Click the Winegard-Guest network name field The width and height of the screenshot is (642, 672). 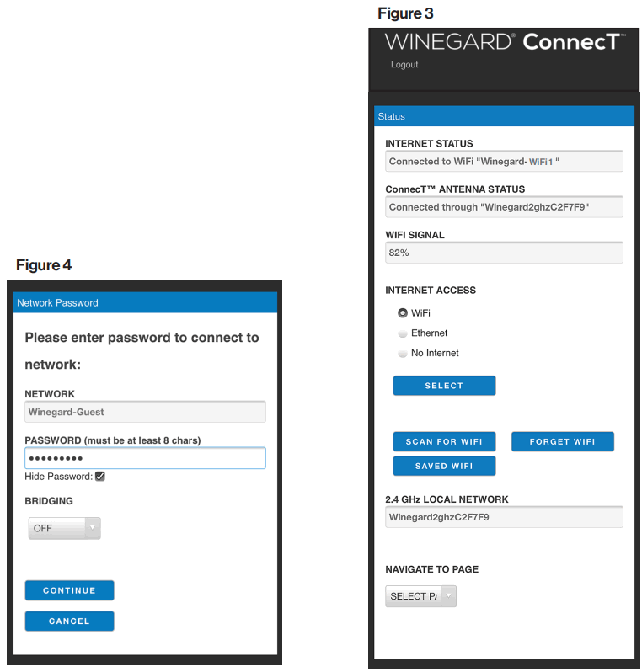pyautogui.click(x=145, y=412)
